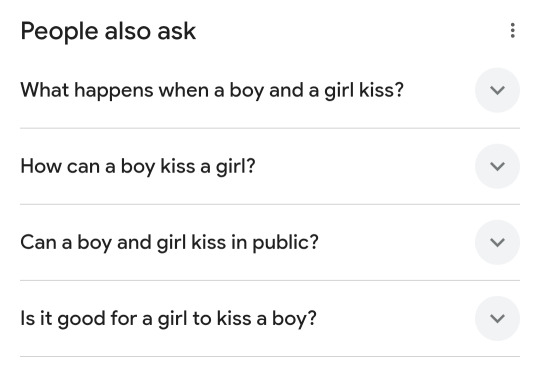Expand 'What happens when a boy and a girl kiss?'
The image size is (540, 367).
pos(270,90)
